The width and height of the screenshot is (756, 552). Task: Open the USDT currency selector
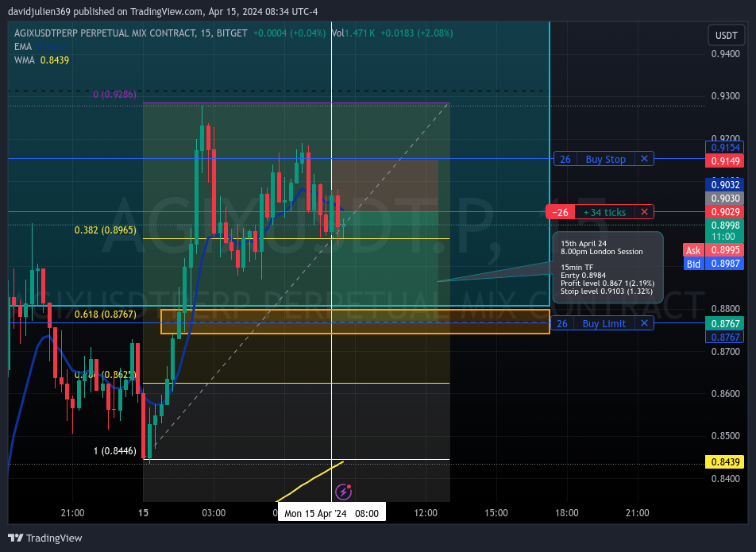tap(726, 35)
